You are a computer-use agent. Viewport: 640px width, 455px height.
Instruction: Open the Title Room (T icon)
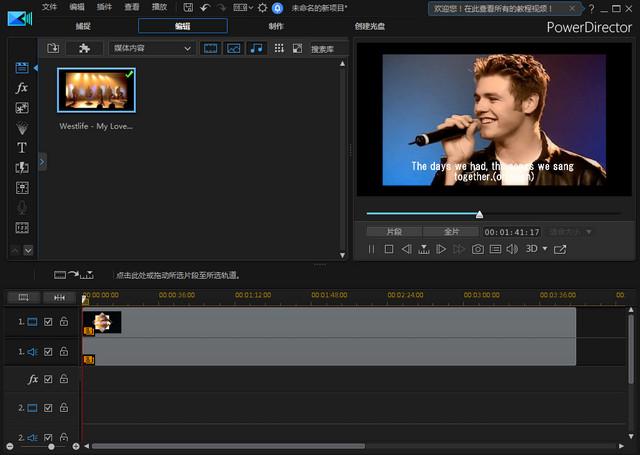[22, 148]
